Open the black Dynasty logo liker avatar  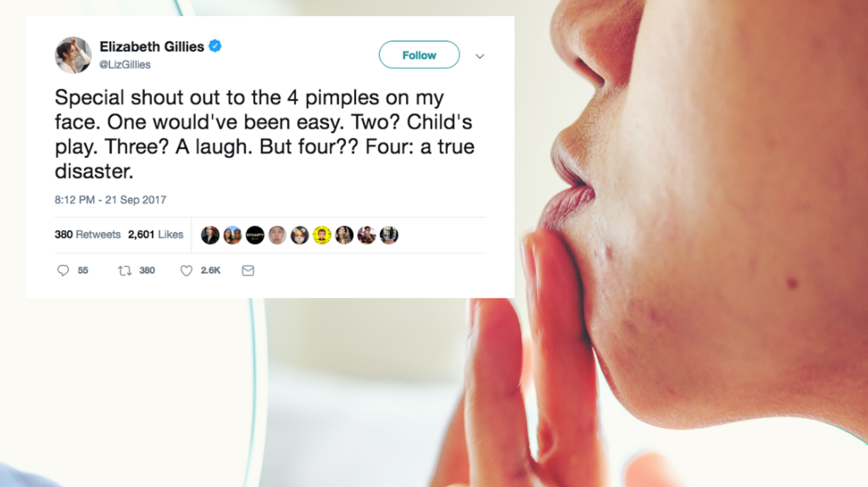point(255,235)
